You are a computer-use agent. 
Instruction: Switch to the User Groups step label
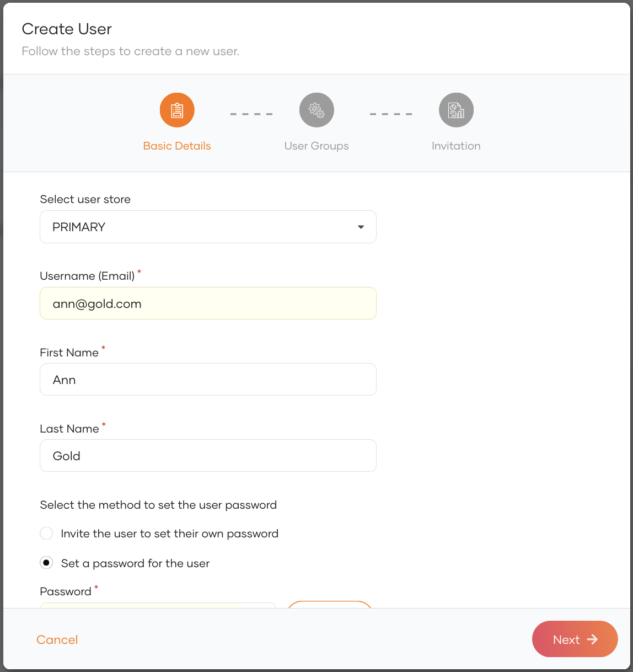click(x=316, y=146)
